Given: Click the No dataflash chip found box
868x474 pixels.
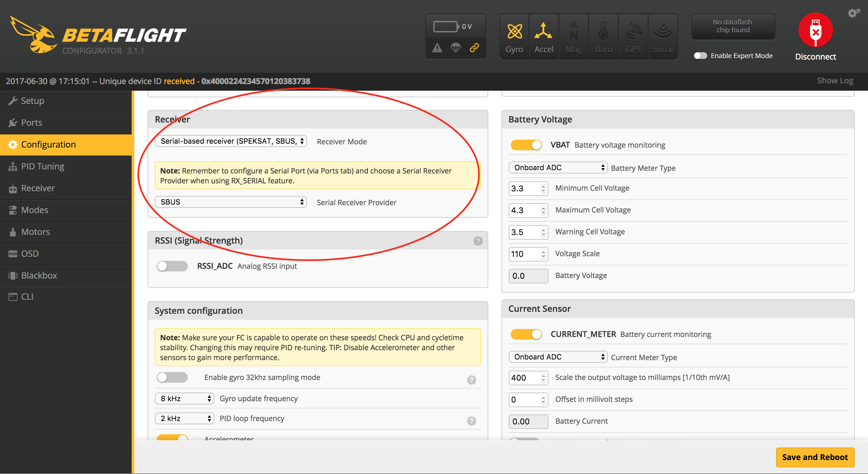Looking at the screenshot, I should coord(733,26).
